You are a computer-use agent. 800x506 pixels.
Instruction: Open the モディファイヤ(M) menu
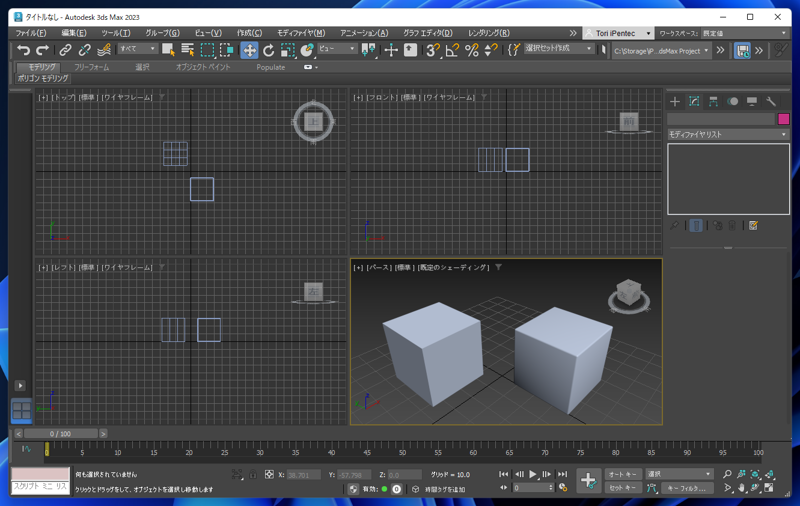(301, 33)
